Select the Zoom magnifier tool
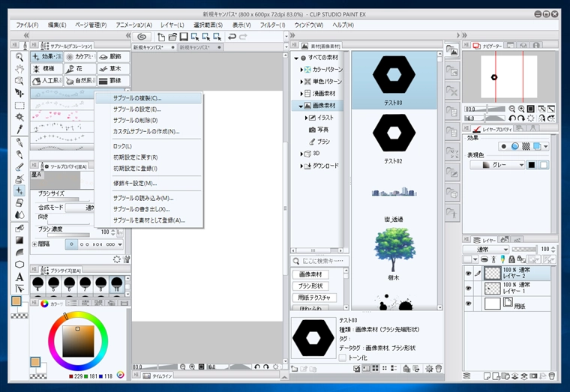570x392 pixels. coord(19,57)
